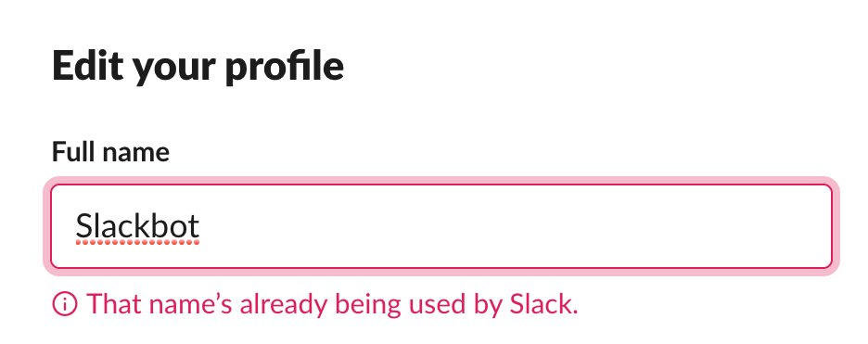
Task: Place cursor after Slackbot in name field
Action: [x=201, y=226]
